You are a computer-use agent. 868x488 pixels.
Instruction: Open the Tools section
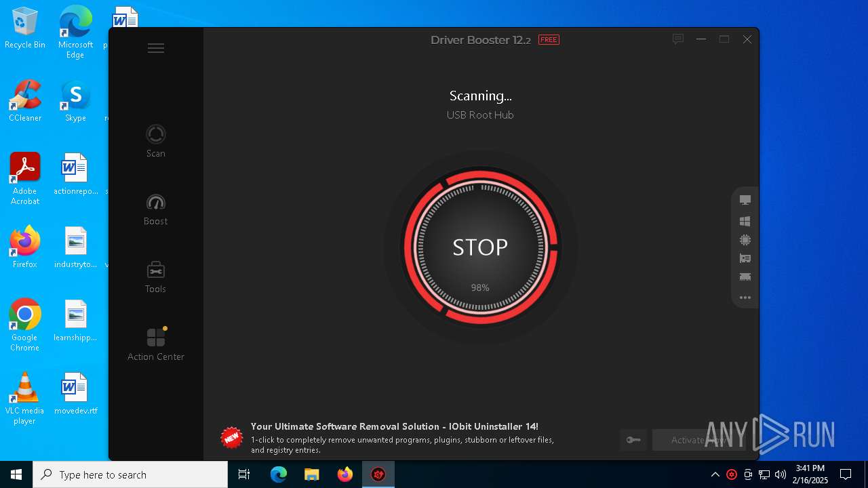pyautogui.click(x=156, y=277)
